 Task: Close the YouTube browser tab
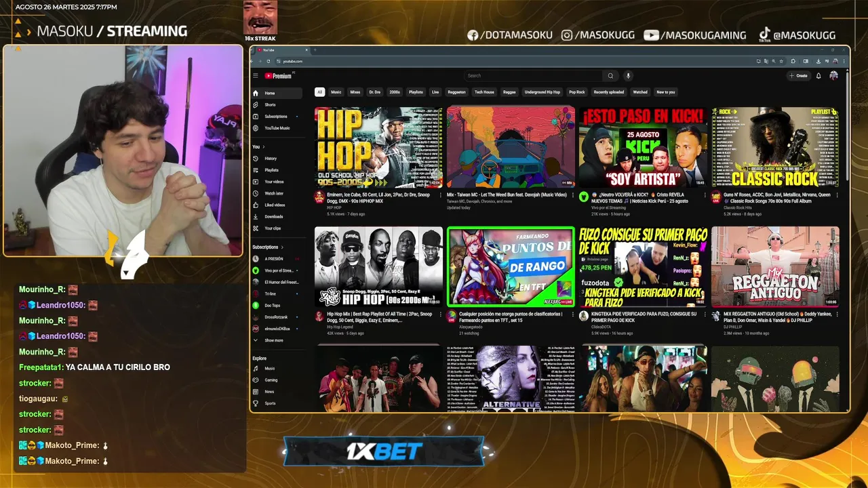point(307,50)
